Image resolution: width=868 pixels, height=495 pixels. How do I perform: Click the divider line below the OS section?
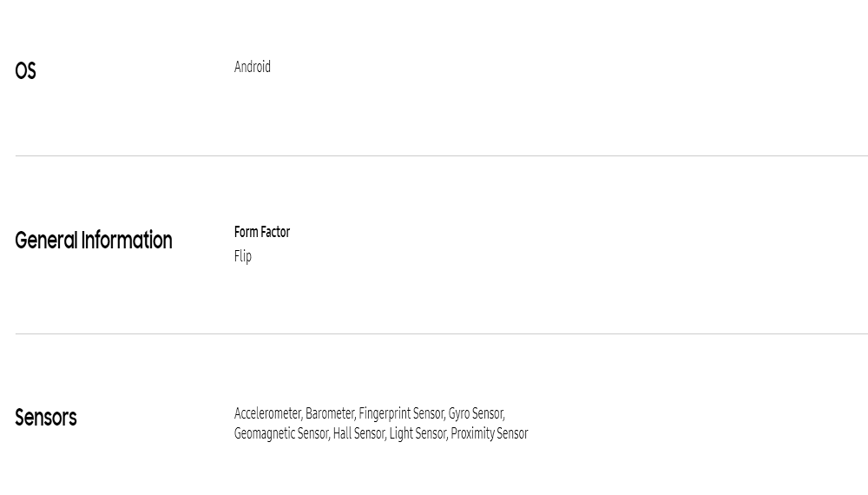click(x=441, y=155)
